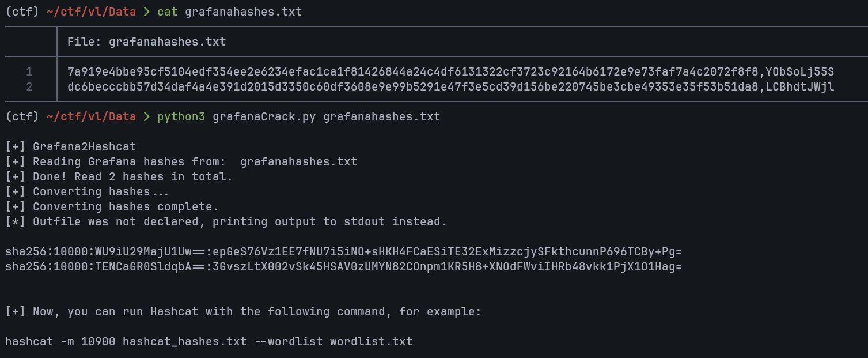This screenshot has width=868, height=358.
Task: Click grafanahashes.txt argument after cat
Action: point(243,12)
